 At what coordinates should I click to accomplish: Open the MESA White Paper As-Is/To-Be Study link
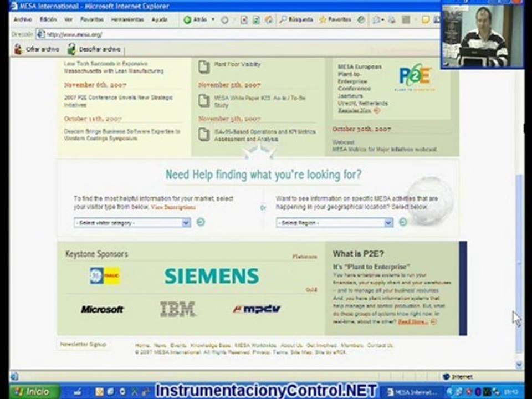pos(260,101)
